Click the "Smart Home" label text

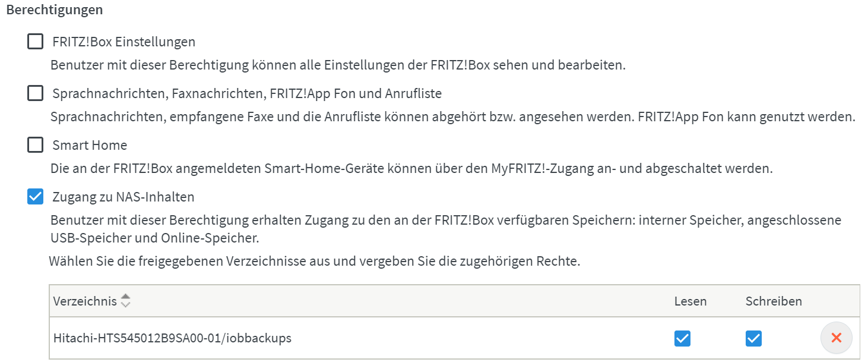90,146
